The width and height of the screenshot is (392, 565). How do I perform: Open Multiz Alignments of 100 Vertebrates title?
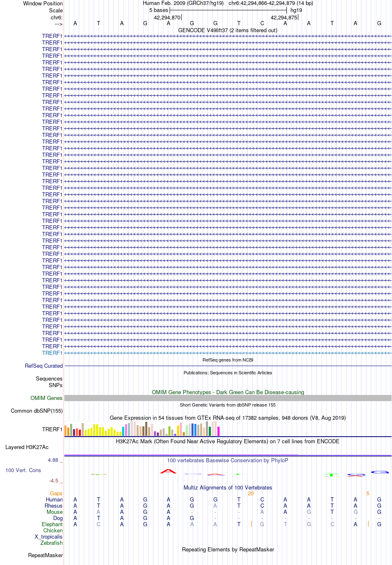click(x=228, y=487)
